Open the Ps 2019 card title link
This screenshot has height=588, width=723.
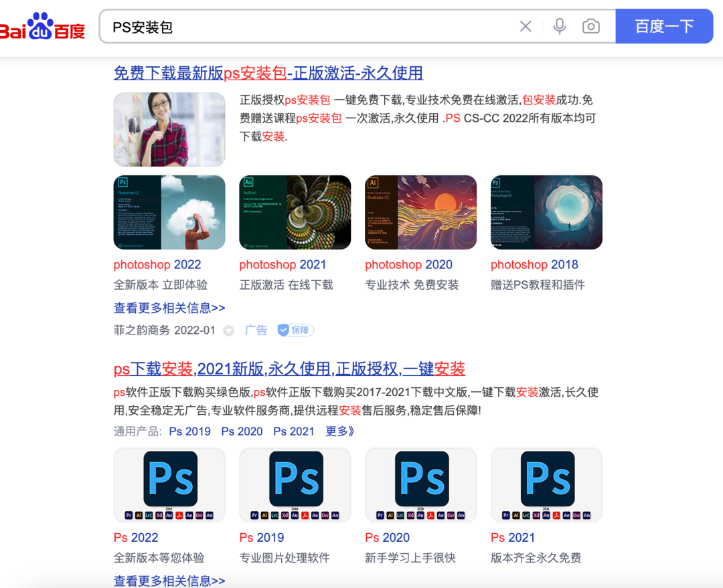click(262, 537)
